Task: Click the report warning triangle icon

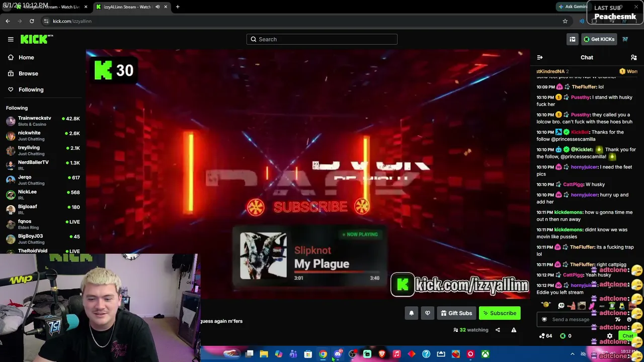Action: coord(514,330)
